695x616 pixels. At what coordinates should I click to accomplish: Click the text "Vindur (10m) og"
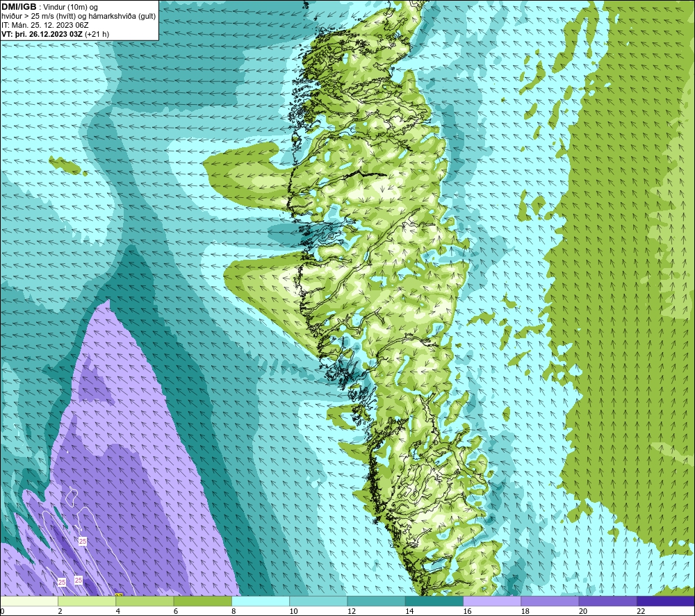pyautogui.click(x=70, y=8)
